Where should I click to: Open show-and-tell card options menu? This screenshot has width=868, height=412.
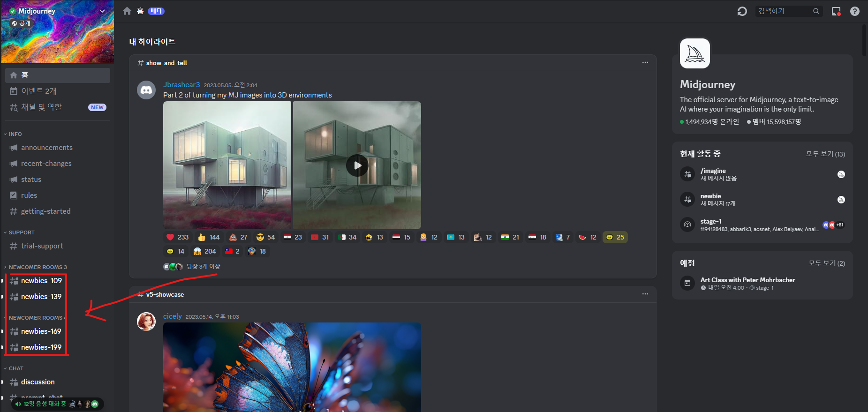(x=645, y=62)
